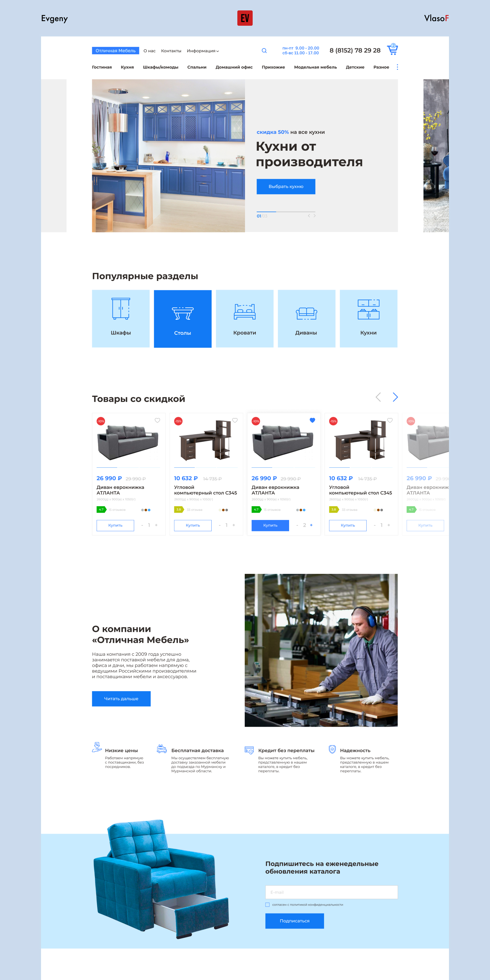Viewport: 490px width, 980px height.
Task: Open the Контакты link
Action: pyautogui.click(x=171, y=51)
